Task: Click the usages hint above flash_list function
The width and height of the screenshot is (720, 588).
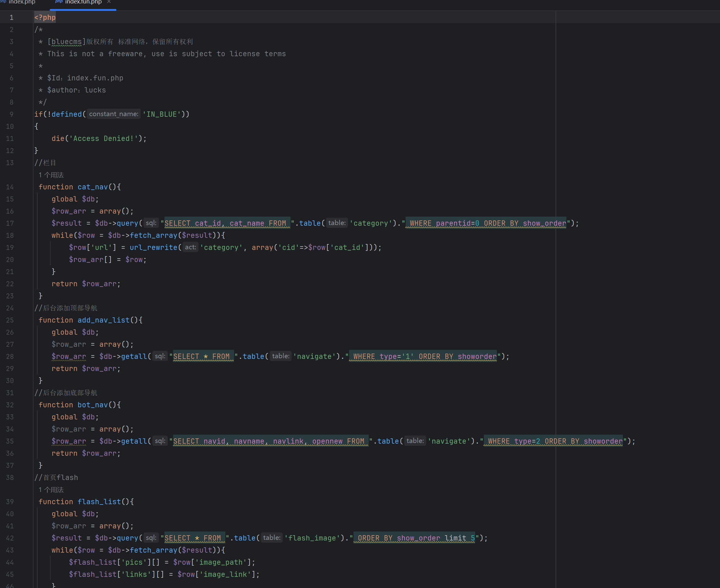Action: [x=51, y=490]
